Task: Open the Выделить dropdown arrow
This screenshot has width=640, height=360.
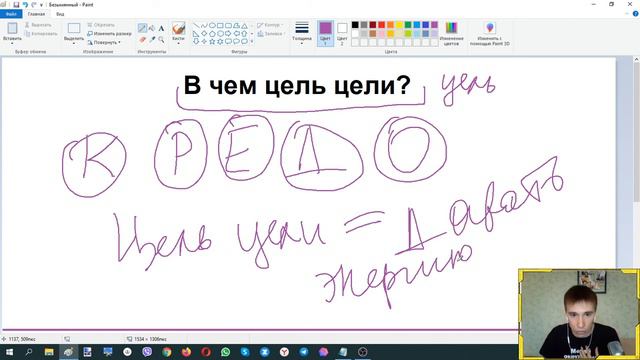Action: pos(74,43)
